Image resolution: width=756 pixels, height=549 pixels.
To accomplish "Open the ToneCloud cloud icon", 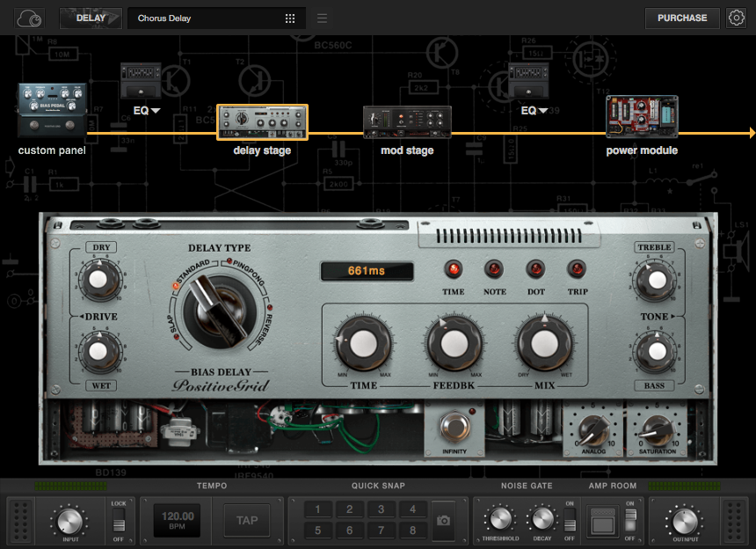I will (x=29, y=18).
